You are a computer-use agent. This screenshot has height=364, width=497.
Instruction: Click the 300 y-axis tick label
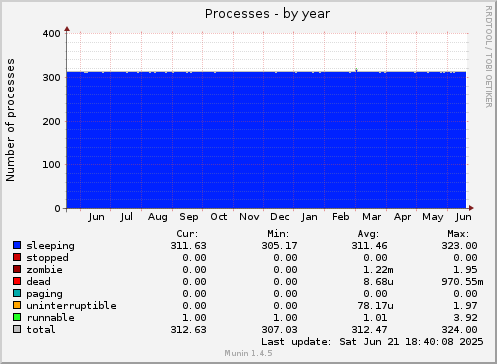point(51,78)
